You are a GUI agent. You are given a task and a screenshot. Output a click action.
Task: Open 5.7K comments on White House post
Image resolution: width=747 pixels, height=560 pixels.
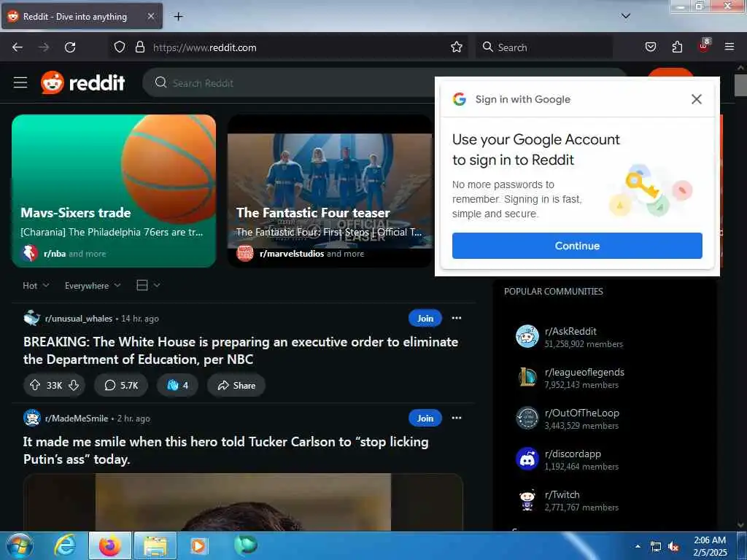tap(121, 385)
